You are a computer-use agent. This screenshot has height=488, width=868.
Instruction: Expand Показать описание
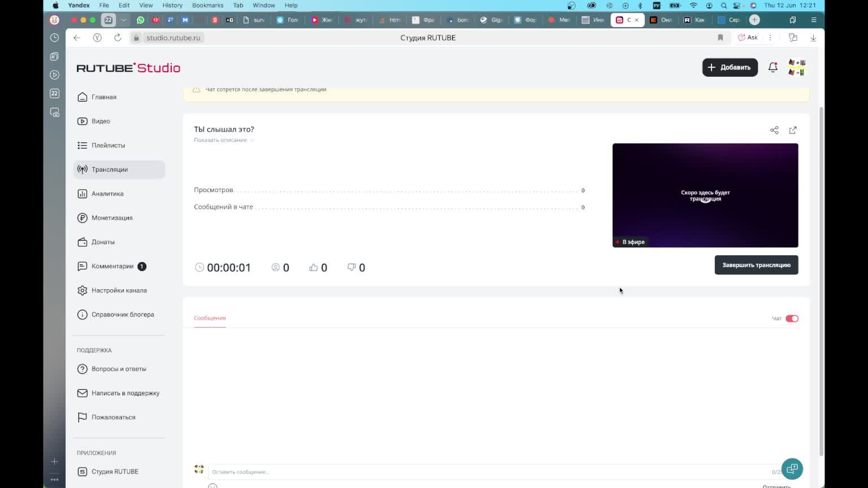coord(224,140)
